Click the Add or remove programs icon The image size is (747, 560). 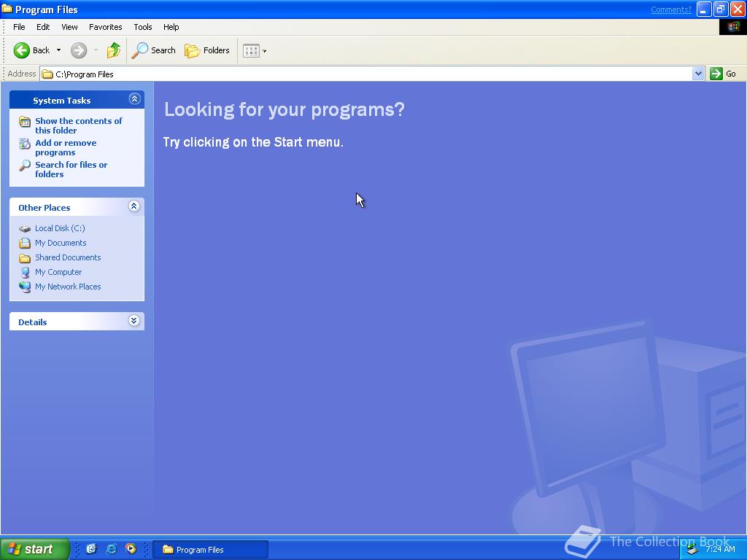click(x=25, y=144)
